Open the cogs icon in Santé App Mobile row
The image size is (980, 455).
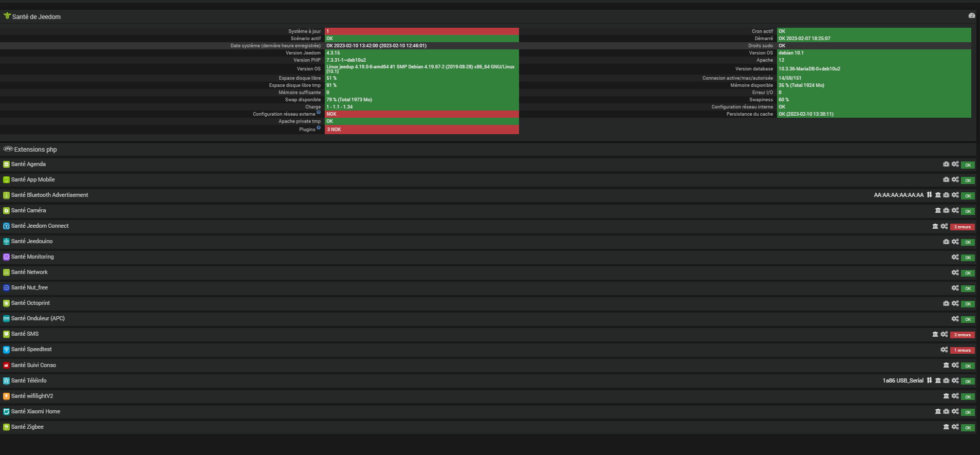point(955,180)
